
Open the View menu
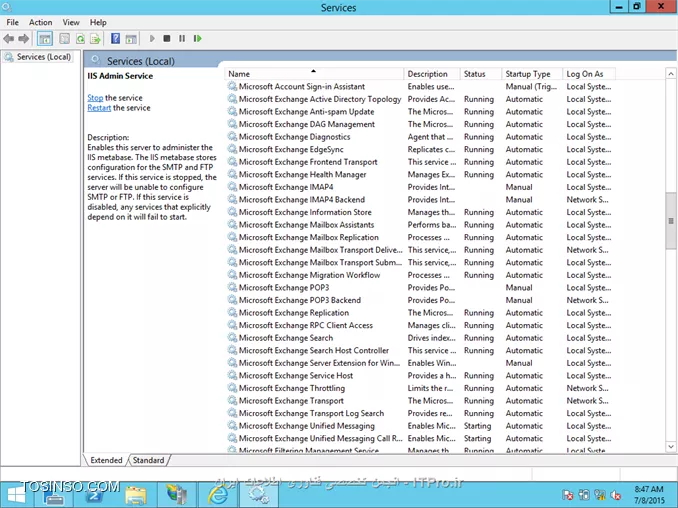[71, 22]
